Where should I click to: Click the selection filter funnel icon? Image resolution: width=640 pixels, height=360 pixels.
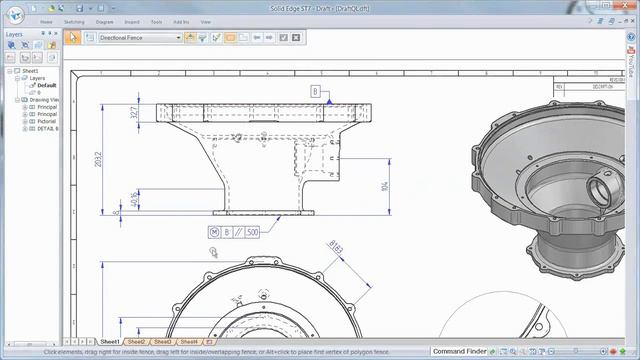point(203,38)
